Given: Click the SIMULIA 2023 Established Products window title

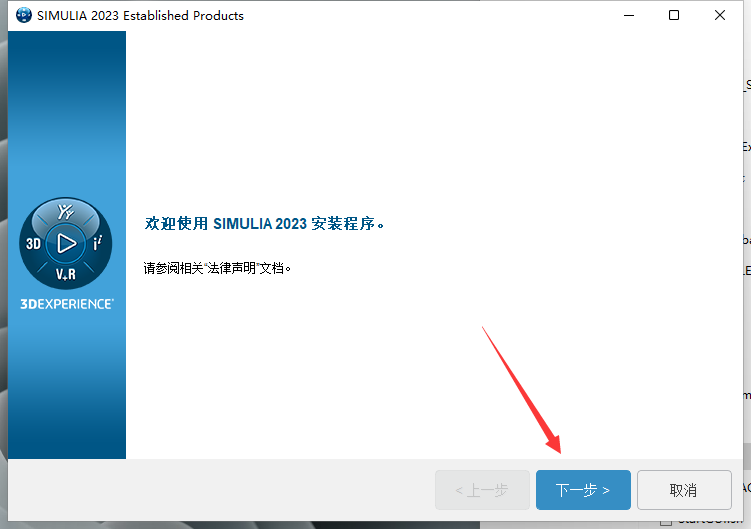Looking at the screenshot, I should coord(140,15).
